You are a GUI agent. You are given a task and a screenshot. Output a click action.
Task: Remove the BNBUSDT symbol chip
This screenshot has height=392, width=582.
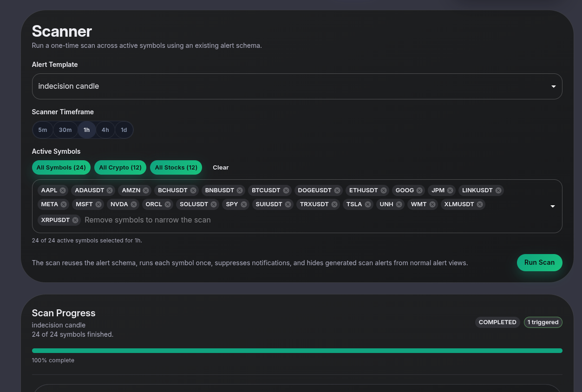(x=240, y=190)
